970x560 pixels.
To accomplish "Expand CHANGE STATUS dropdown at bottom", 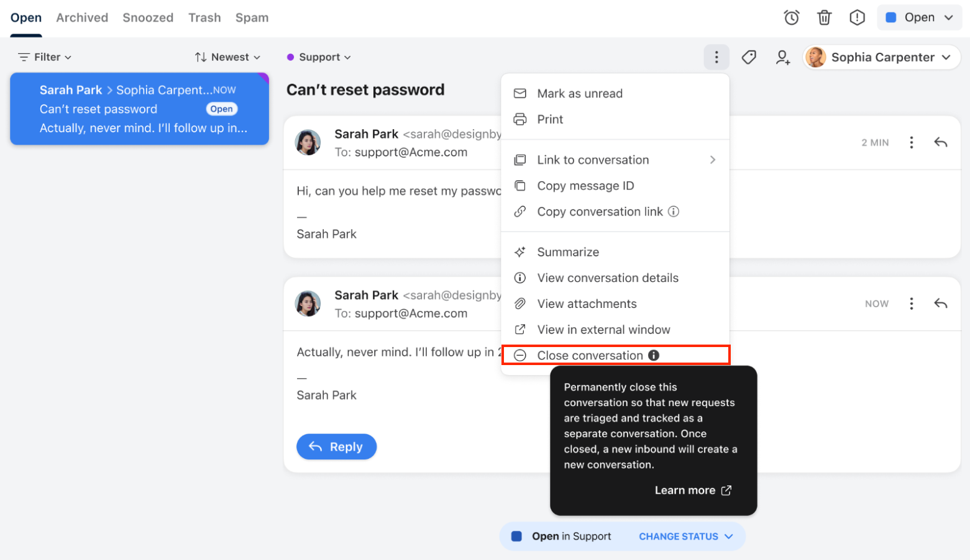I will click(686, 536).
